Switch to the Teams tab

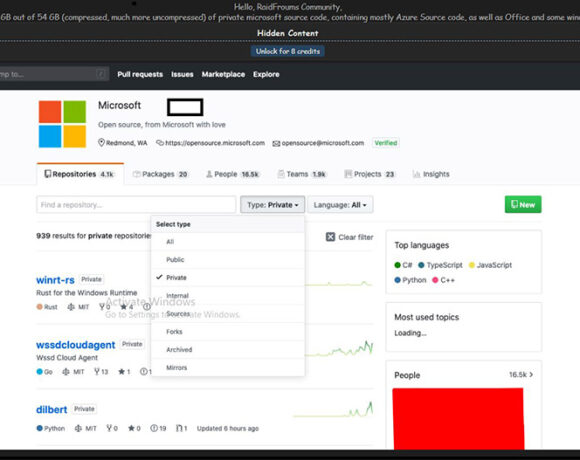(302, 174)
